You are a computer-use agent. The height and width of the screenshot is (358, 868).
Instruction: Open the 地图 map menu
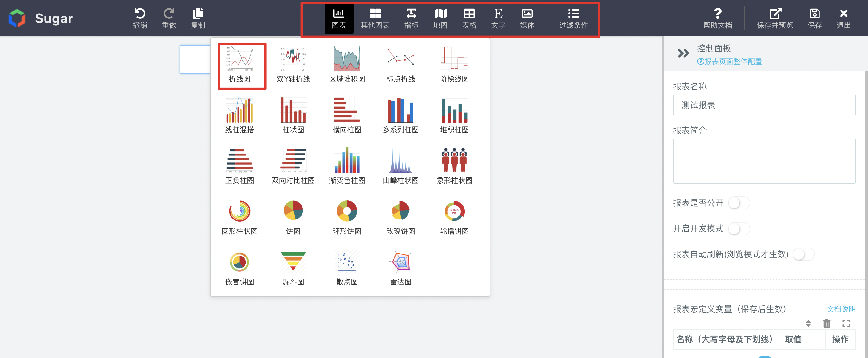coord(440,18)
